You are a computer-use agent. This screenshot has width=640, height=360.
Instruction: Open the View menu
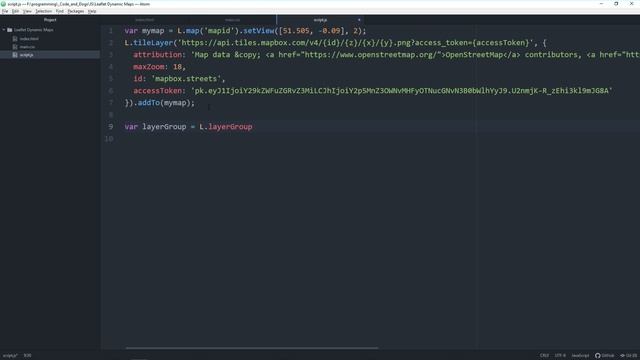pyautogui.click(x=27, y=11)
